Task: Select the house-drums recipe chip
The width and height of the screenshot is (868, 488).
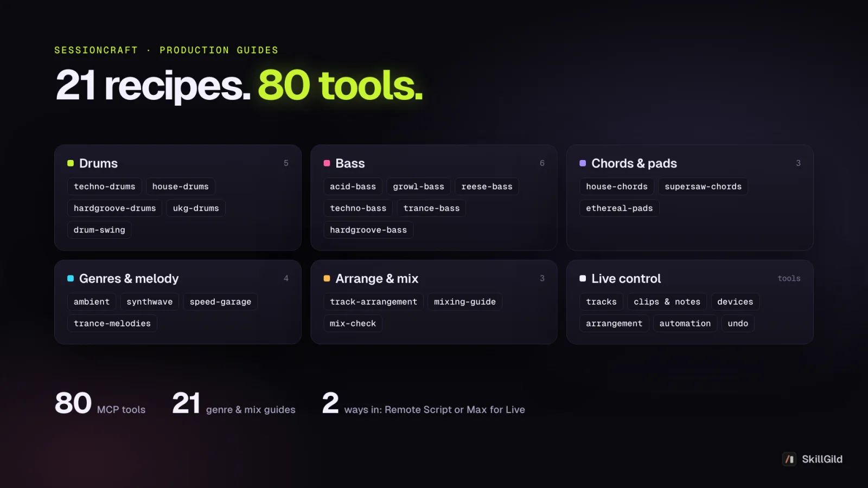Action: coord(181,187)
